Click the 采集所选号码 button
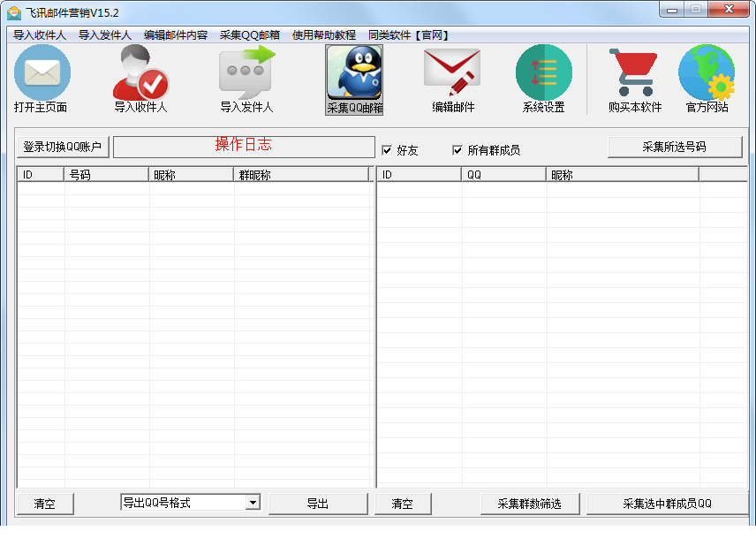 coord(675,147)
